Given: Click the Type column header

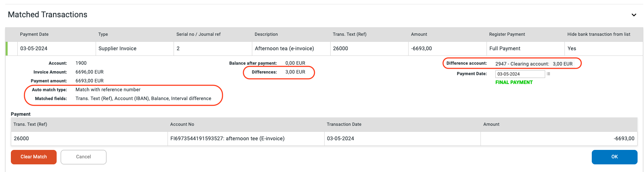Looking at the screenshot, I should [x=103, y=35].
